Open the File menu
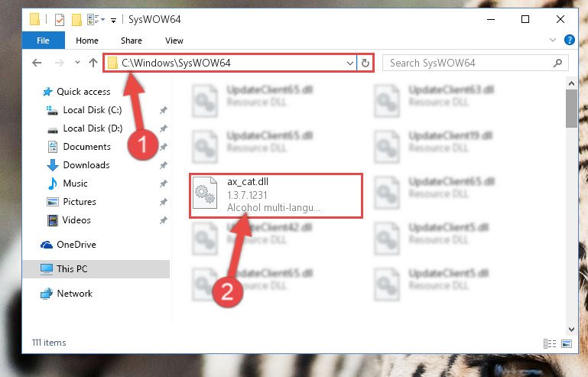The image size is (588, 377). [x=43, y=41]
